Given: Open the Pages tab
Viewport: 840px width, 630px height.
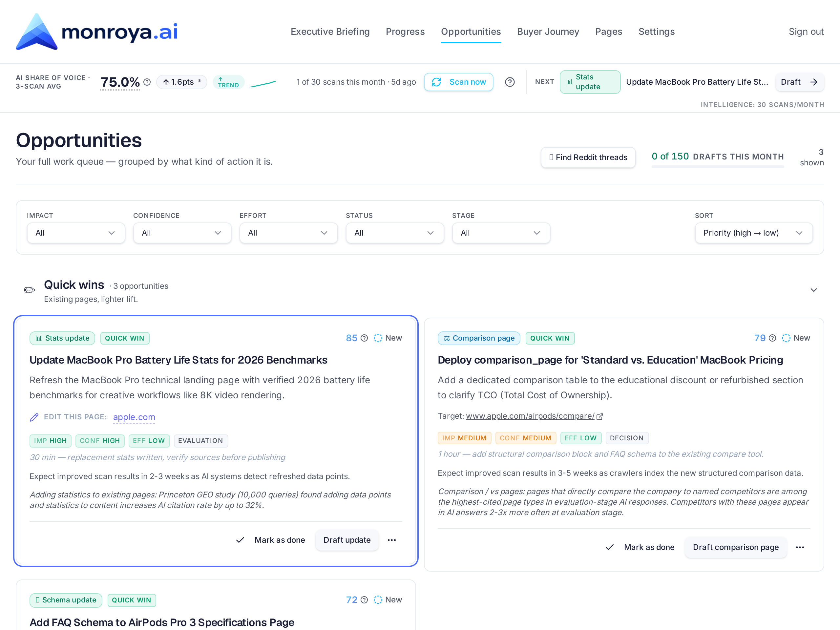Looking at the screenshot, I should coord(608,31).
